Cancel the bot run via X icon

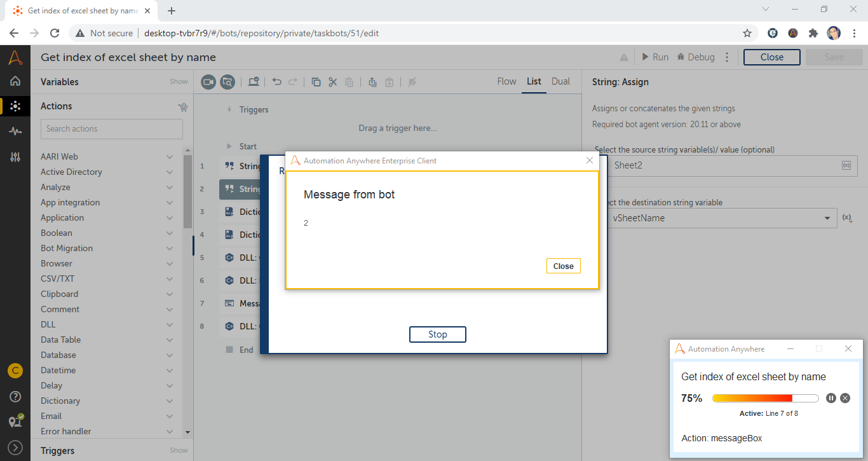point(845,398)
